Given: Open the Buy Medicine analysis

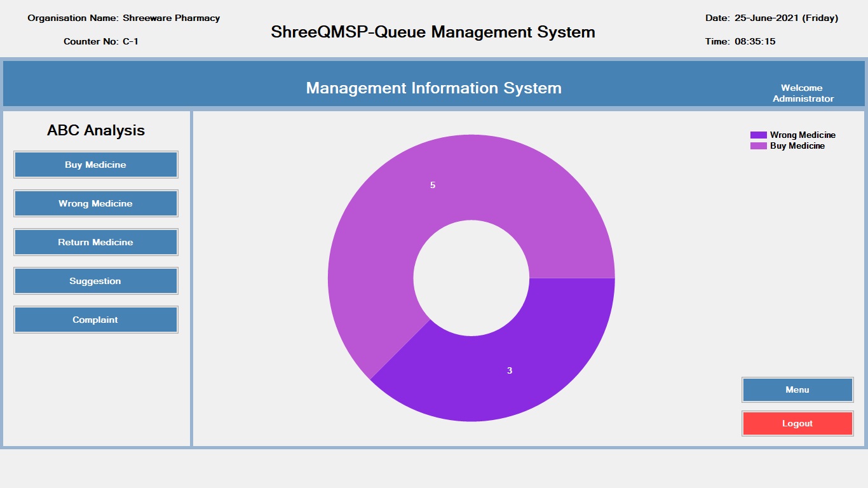Looking at the screenshot, I should point(95,165).
